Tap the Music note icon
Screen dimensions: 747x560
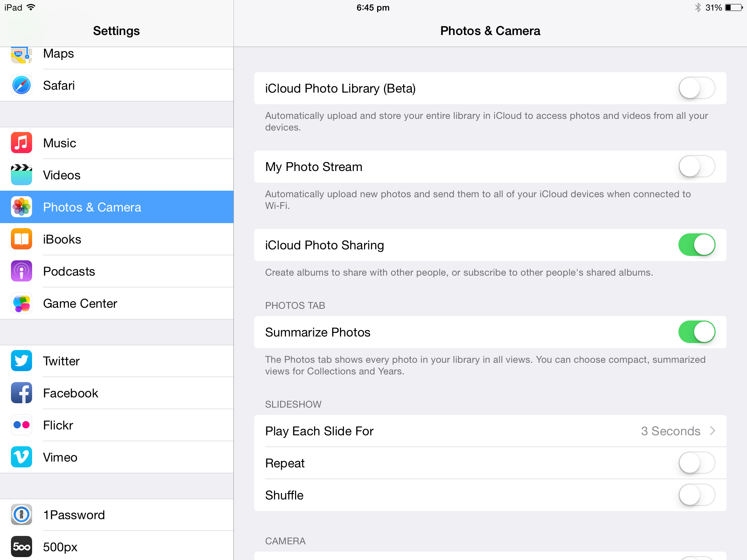click(22, 143)
